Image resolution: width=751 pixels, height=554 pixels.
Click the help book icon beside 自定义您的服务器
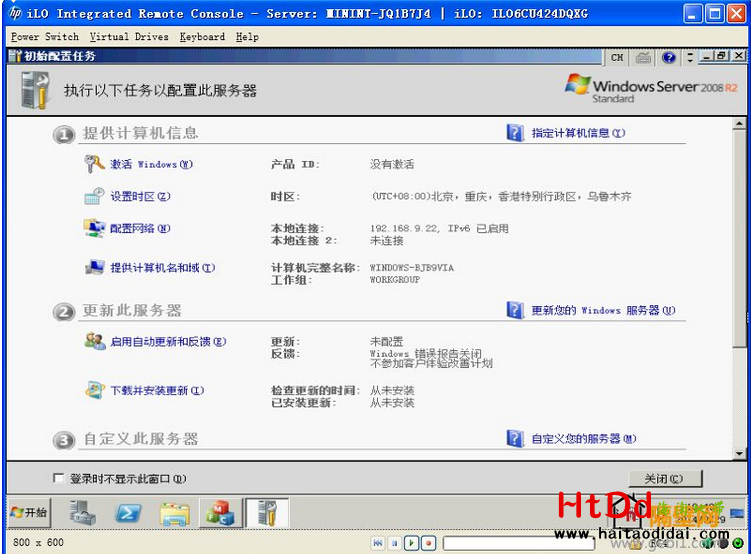point(515,438)
